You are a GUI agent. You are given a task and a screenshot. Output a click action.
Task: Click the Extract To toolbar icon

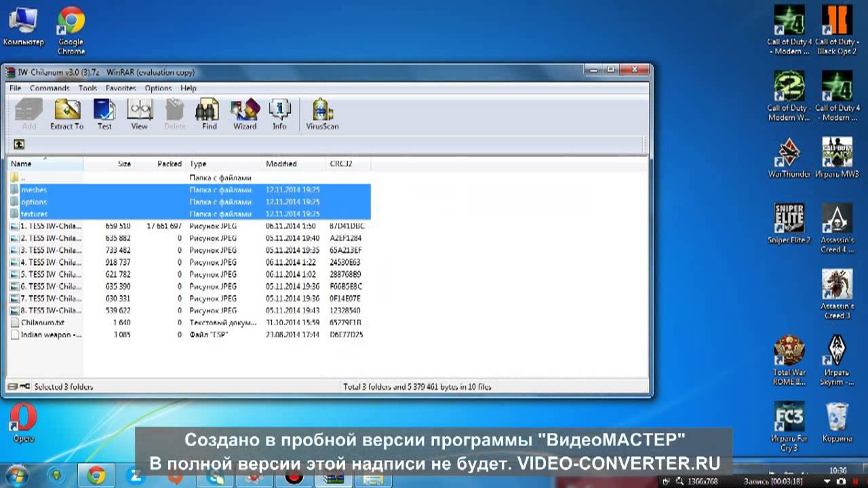coord(66,114)
